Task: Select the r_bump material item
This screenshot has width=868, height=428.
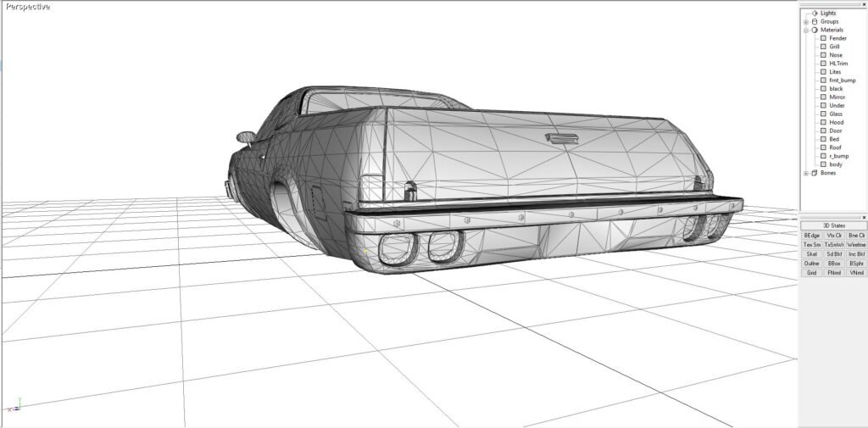Action: click(837, 156)
